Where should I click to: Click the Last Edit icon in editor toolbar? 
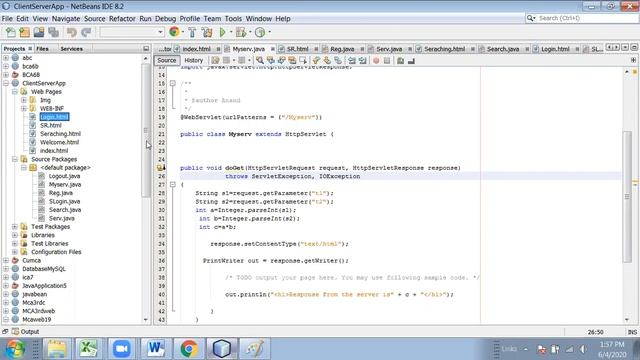point(215,60)
